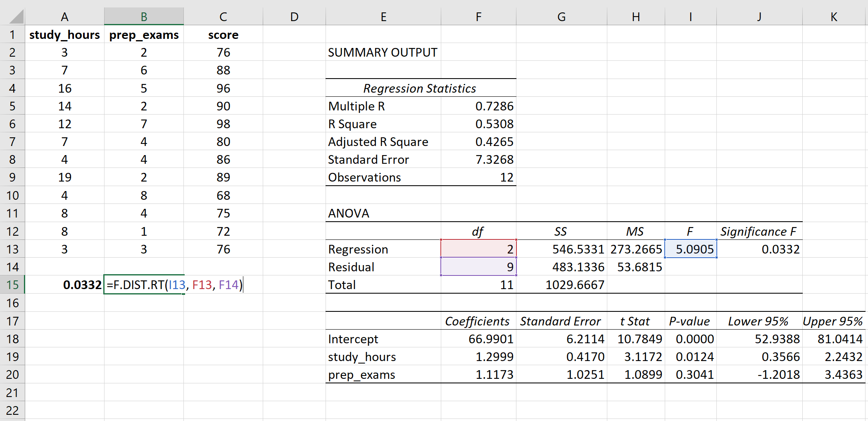Select row header 15
868x421 pixels.
(x=13, y=285)
